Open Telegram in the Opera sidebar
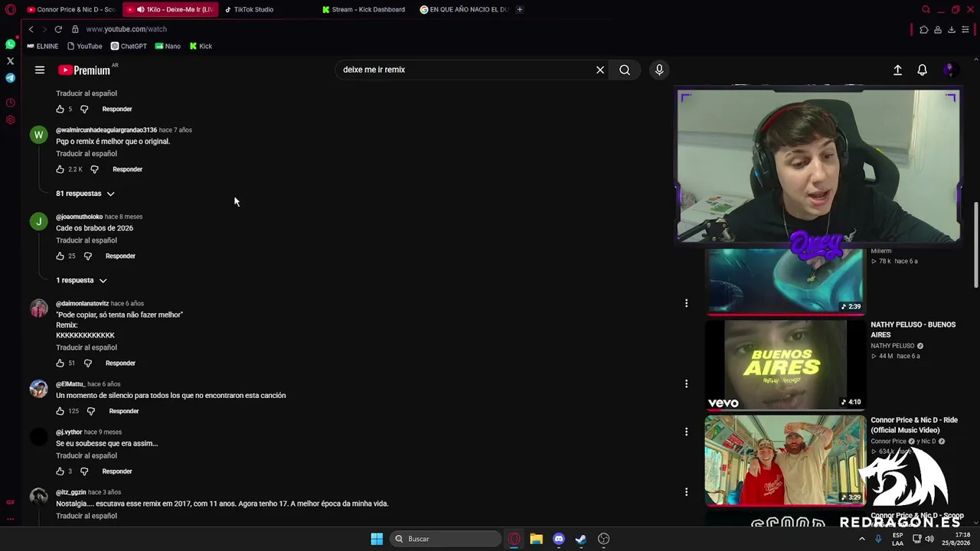This screenshot has height=551, width=980. tap(10, 77)
